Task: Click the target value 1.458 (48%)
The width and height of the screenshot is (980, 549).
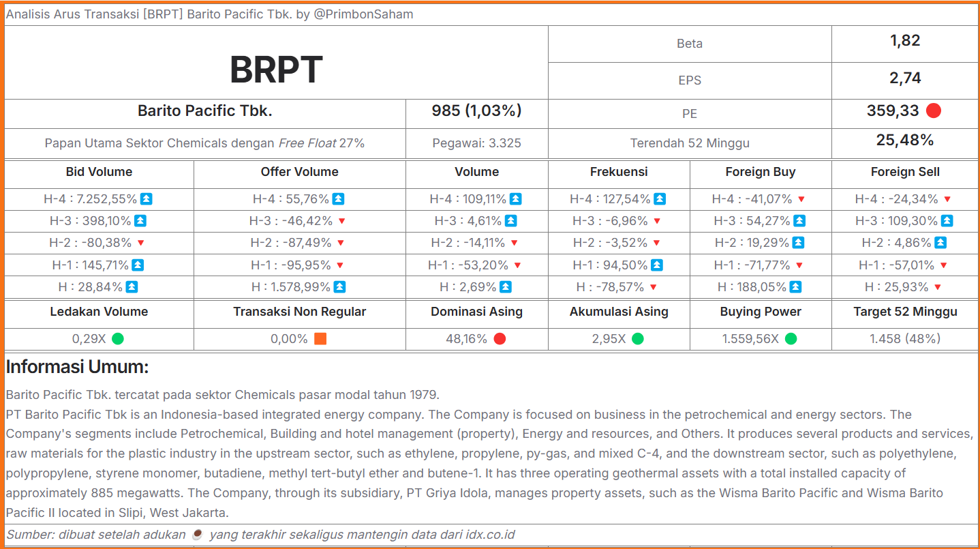Action: tap(905, 338)
